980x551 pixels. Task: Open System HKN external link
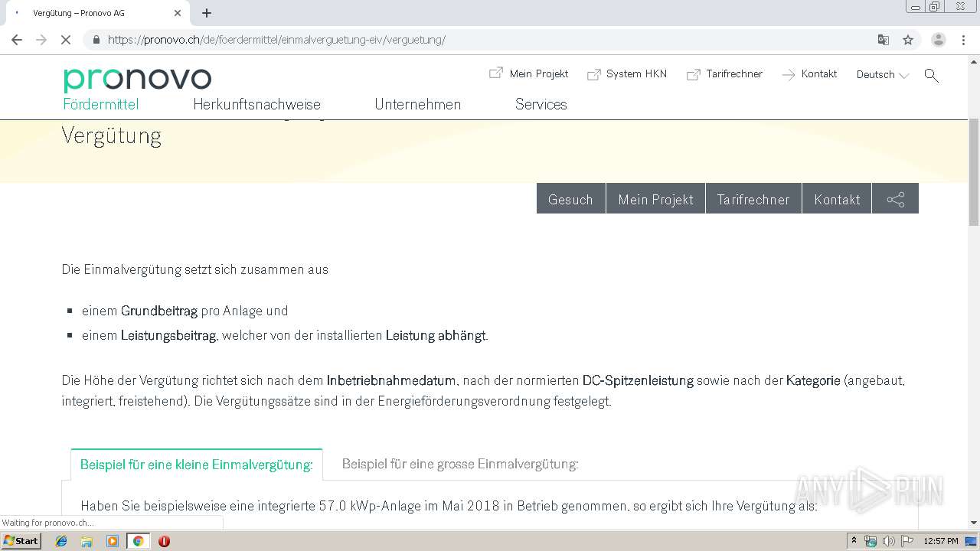point(627,74)
